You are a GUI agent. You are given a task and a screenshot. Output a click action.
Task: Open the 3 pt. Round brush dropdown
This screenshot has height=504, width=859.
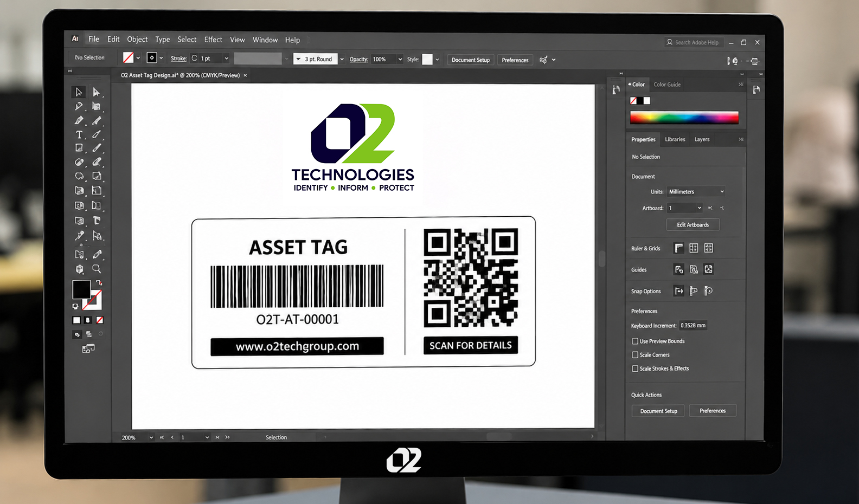pyautogui.click(x=342, y=59)
